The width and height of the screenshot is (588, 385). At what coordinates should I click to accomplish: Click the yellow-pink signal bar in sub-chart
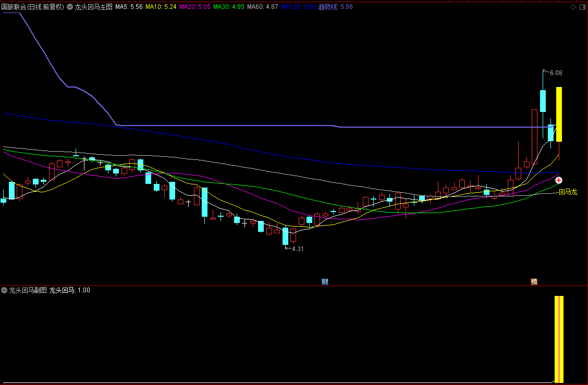pos(559,339)
